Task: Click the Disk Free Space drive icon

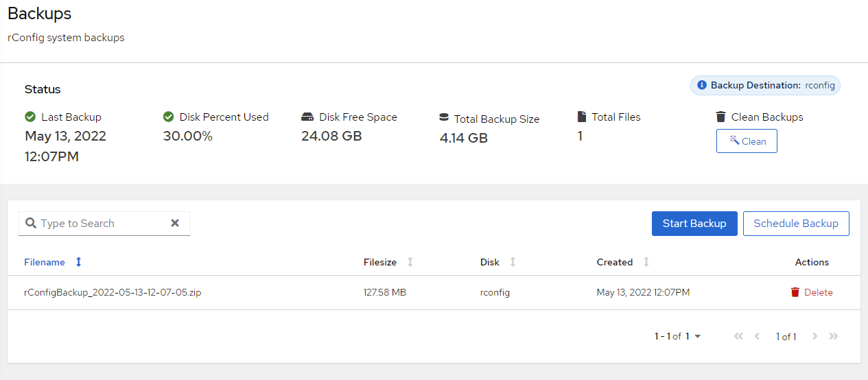Action: click(307, 117)
